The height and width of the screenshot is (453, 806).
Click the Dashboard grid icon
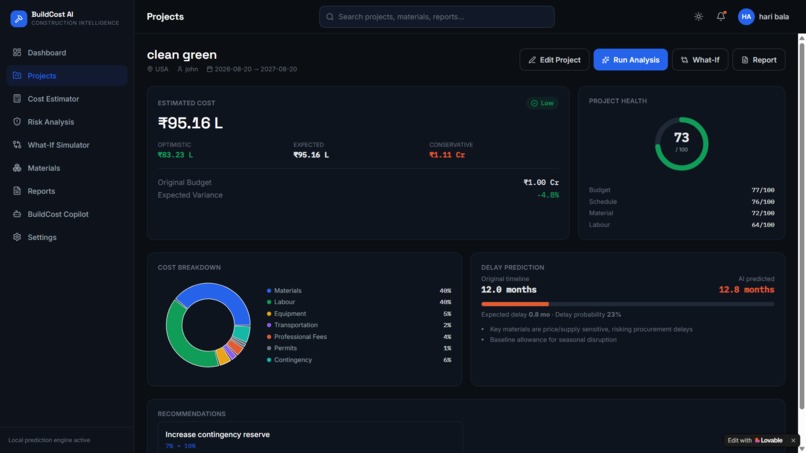[x=17, y=52]
